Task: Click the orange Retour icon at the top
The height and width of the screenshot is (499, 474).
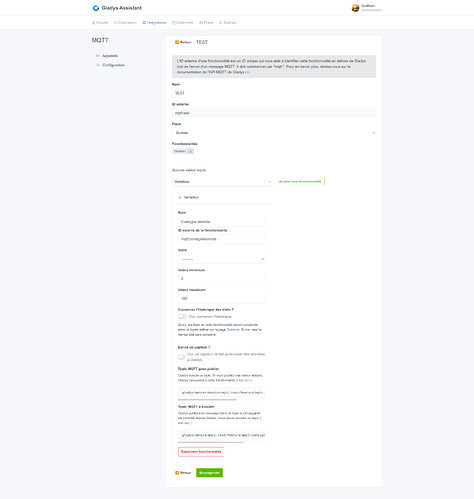Action: pyautogui.click(x=177, y=42)
